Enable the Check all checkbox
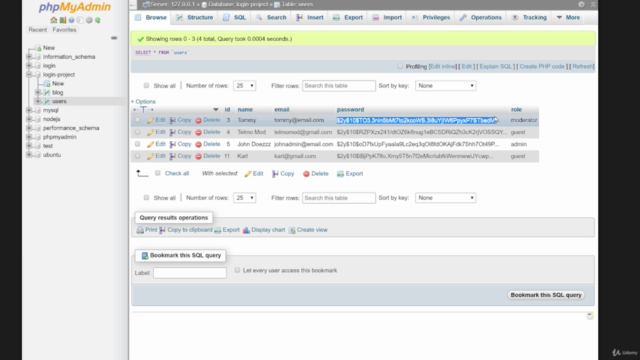This screenshot has height=360, width=640. pyautogui.click(x=158, y=173)
